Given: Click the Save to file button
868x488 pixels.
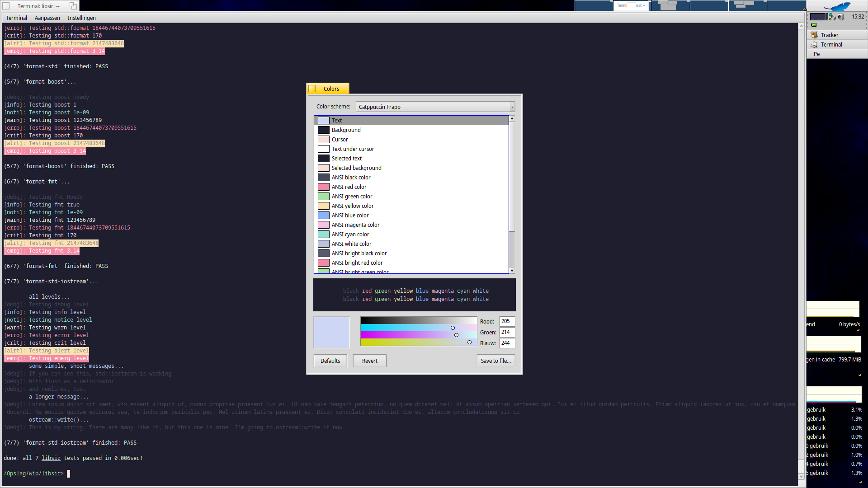Looking at the screenshot, I should coord(495,361).
